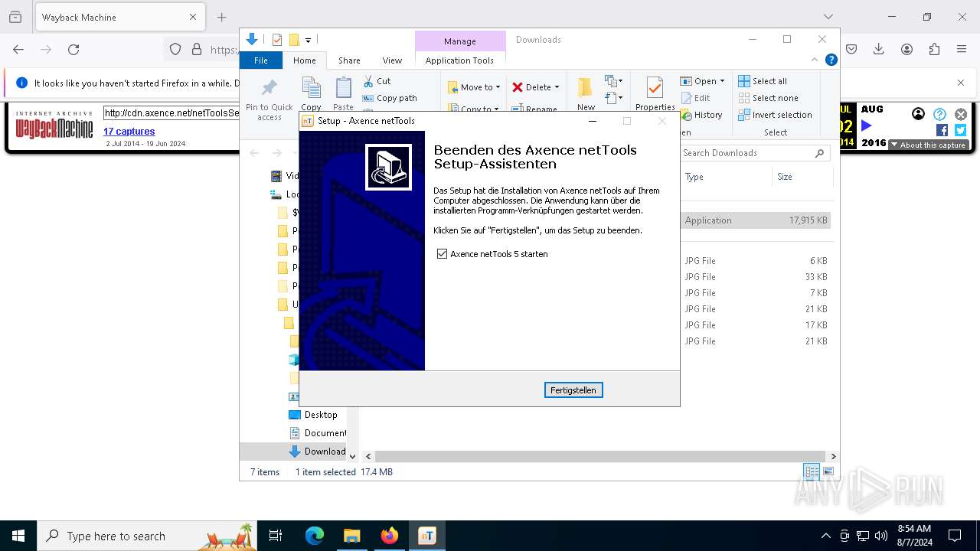980x551 pixels.
Task: List all tabs dropdown in Firefox
Action: point(828,17)
